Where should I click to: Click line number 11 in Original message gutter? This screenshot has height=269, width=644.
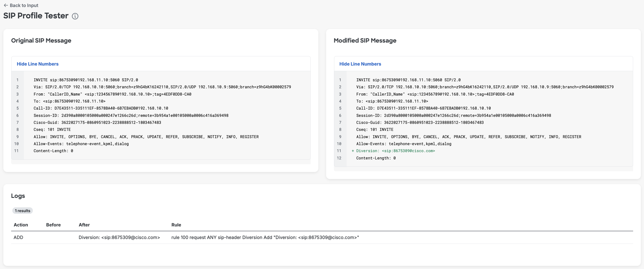(16, 151)
